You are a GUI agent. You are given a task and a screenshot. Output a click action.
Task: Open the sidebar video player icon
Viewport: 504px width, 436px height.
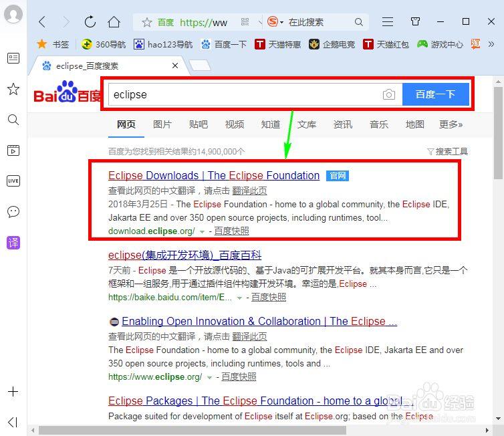13,150
